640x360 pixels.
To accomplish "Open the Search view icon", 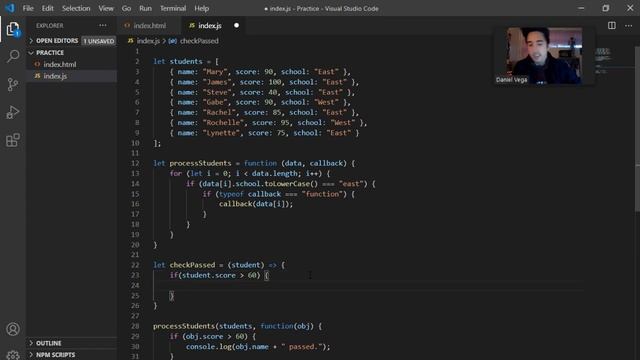I will pyautogui.click(x=13, y=56).
